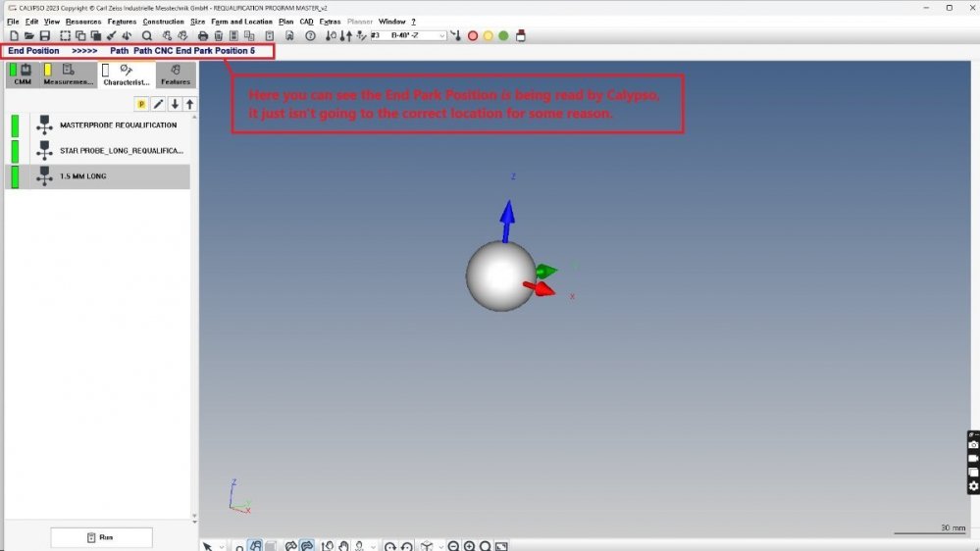Screen dimensions: 980x551
Task: Switch to the Features tab
Action: coord(176,75)
